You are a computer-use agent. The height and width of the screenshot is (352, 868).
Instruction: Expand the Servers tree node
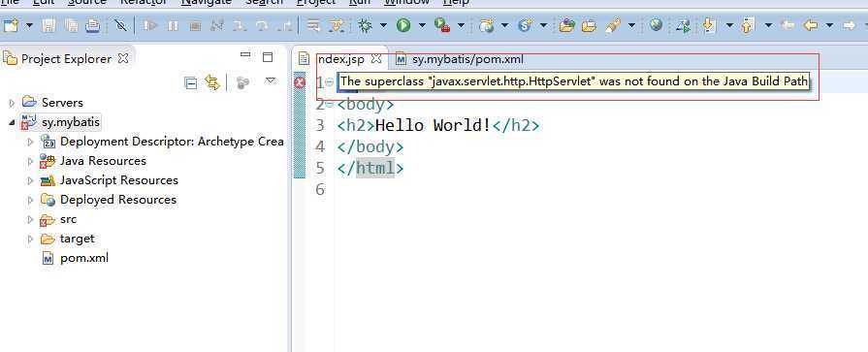[x=13, y=103]
